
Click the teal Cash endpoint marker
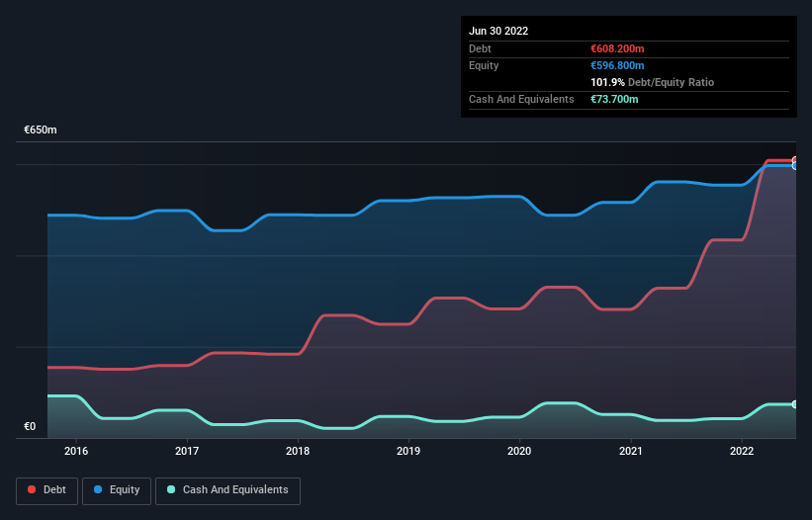click(x=795, y=404)
